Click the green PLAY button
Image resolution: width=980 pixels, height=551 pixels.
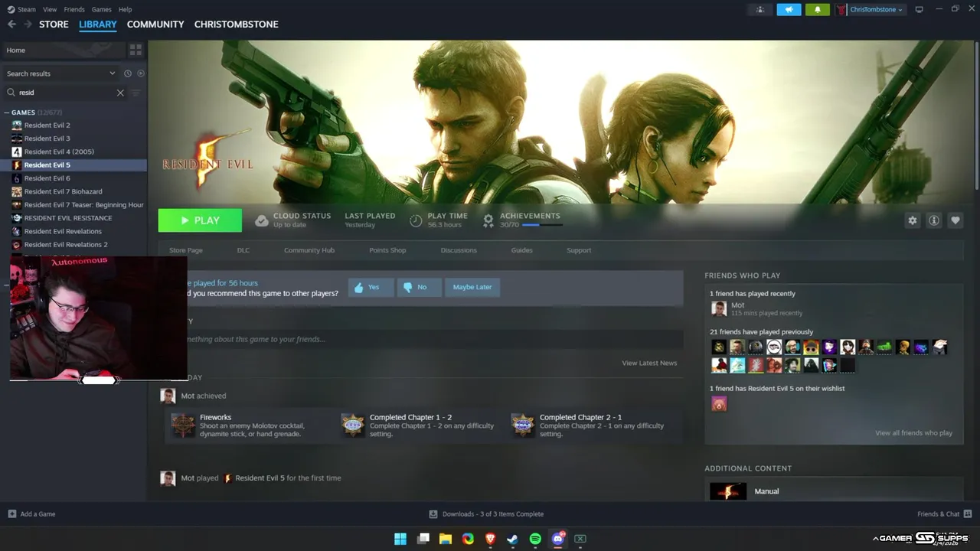tap(200, 220)
